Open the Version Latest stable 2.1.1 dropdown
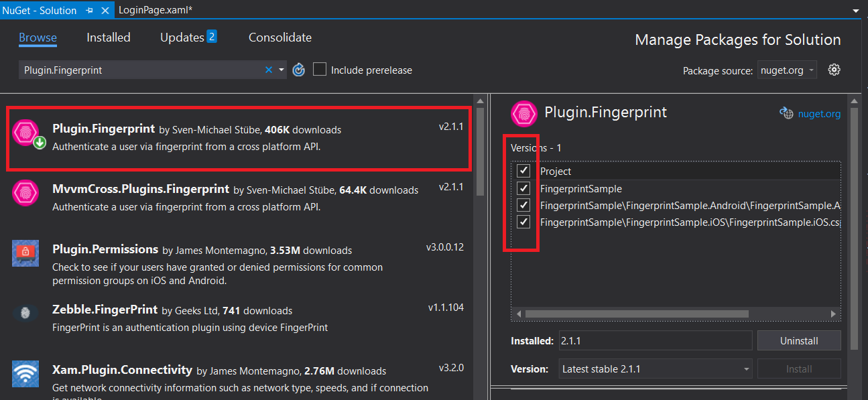 click(x=656, y=369)
